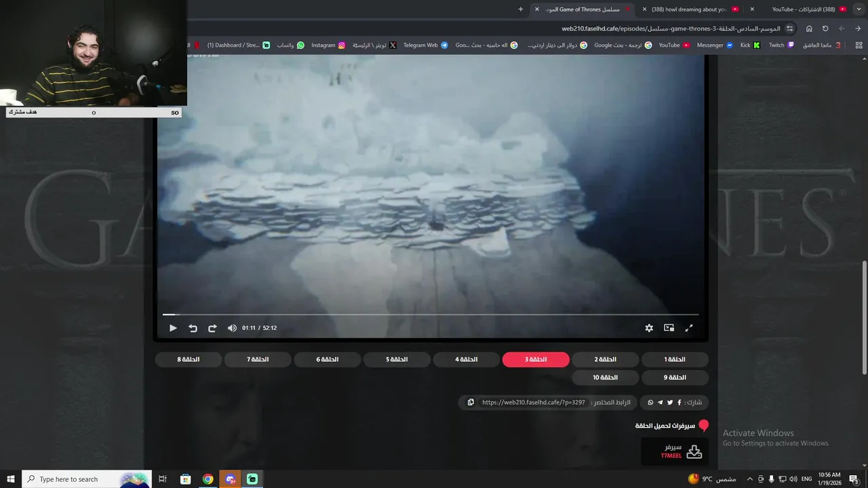Open the microphone tray icon
This screenshot has height=488, width=868.
[771, 479]
